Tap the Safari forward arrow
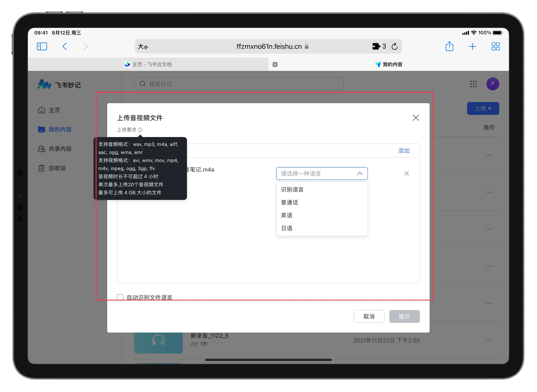The image size is (537, 392). point(86,47)
